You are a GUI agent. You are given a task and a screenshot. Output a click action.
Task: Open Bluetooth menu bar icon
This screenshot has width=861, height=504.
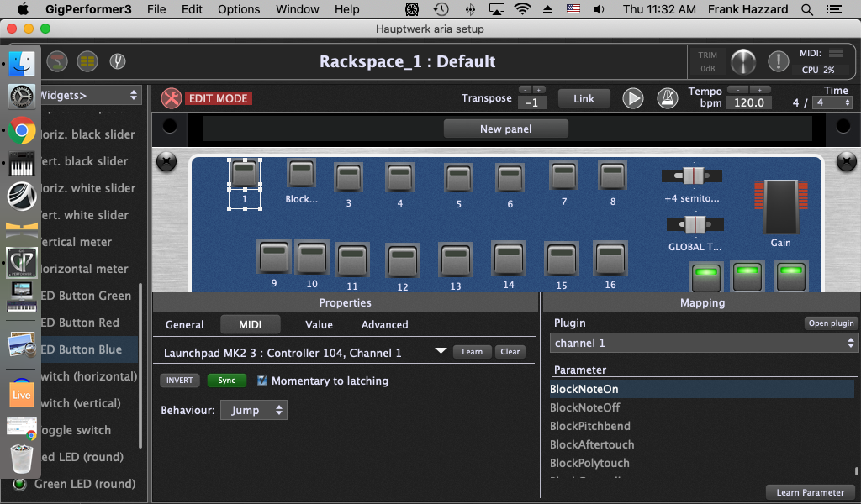click(470, 9)
